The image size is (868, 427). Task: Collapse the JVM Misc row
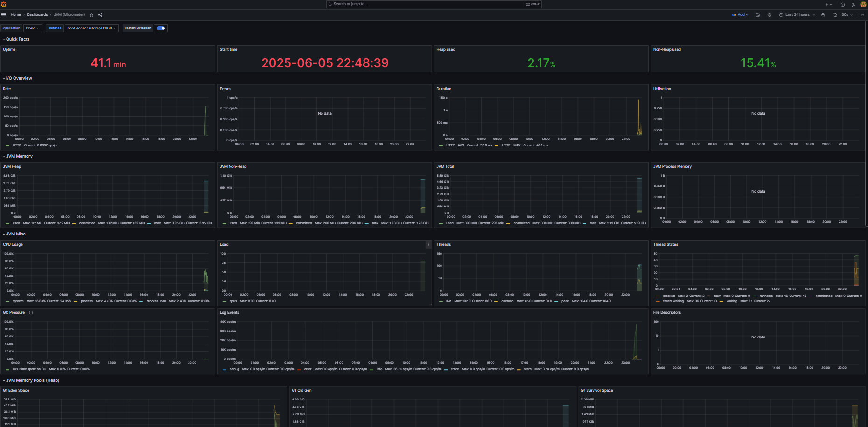(14, 234)
